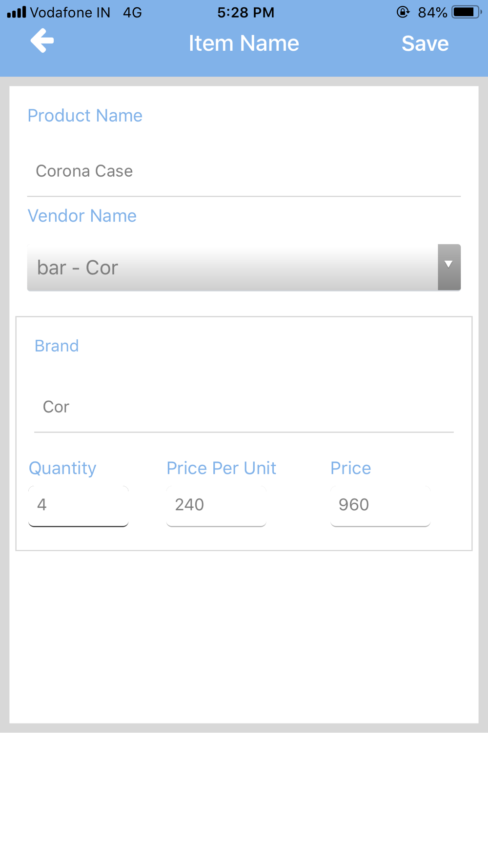Click the Price field showing 960
The height and width of the screenshot is (868, 488).
click(381, 505)
